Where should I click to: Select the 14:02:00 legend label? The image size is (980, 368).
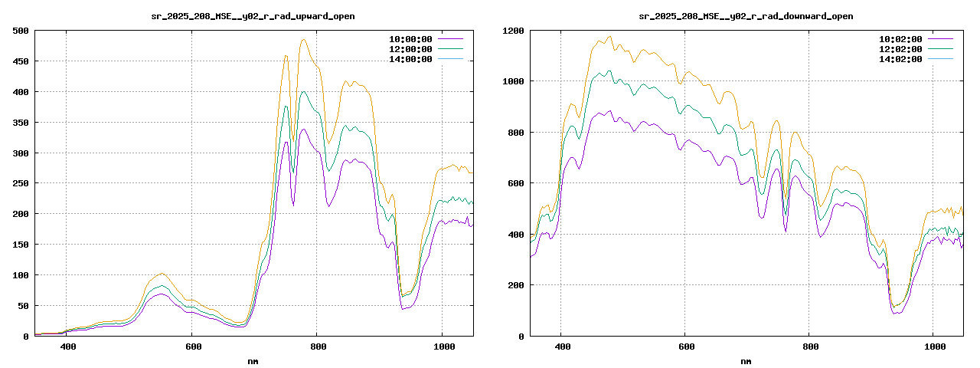point(901,59)
